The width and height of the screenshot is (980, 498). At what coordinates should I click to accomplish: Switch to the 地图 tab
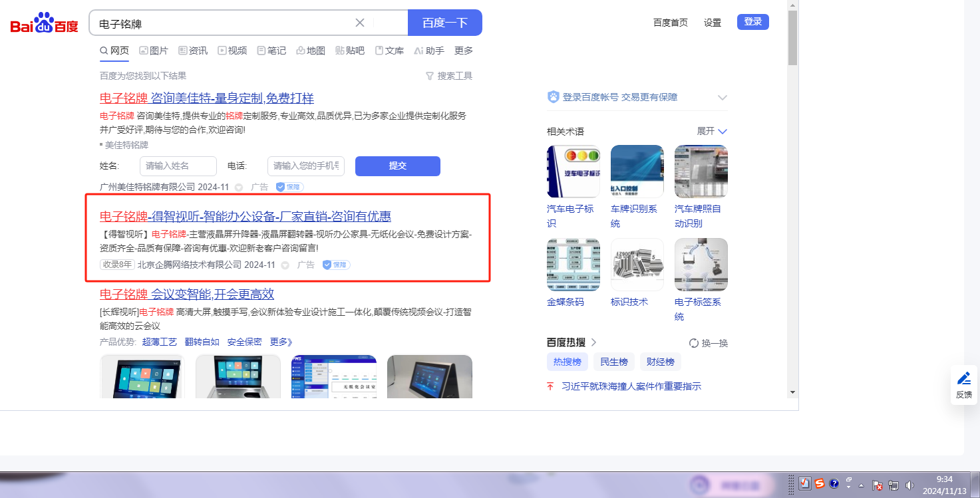[311, 51]
